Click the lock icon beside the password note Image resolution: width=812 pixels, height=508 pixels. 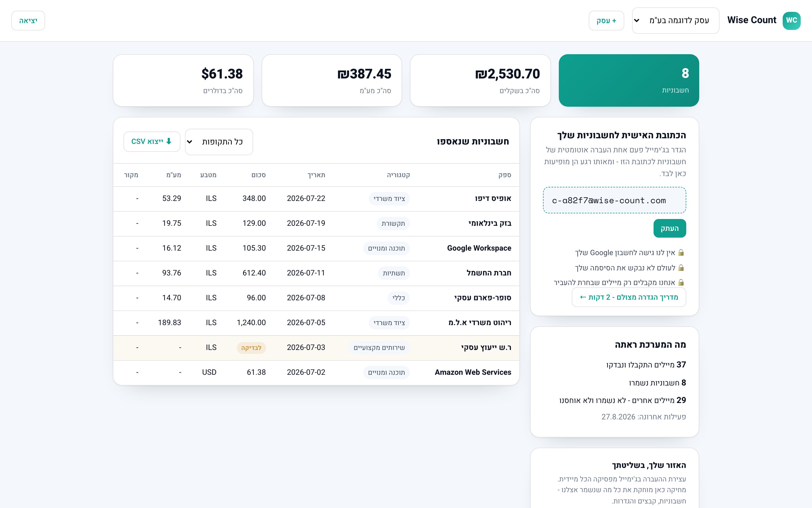(x=681, y=268)
